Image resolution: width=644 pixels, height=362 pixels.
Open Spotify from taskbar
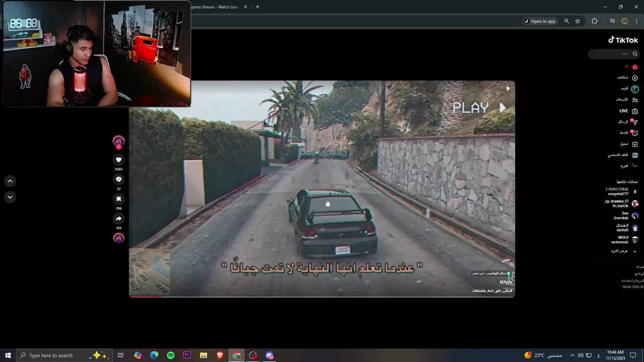[x=171, y=355]
